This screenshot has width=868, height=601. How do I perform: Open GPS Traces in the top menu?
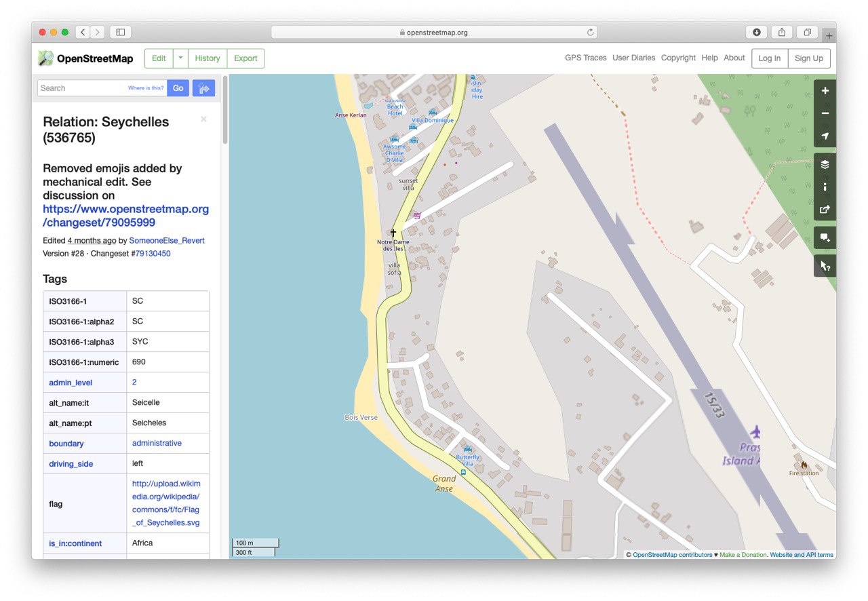pyautogui.click(x=586, y=58)
